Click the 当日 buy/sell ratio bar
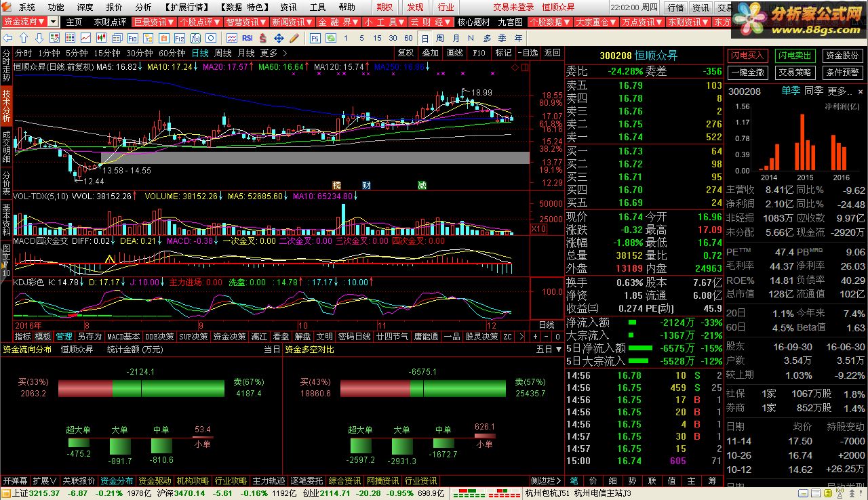The width and height of the screenshot is (868, 500). pyautogui.click(x=141, y=388)
